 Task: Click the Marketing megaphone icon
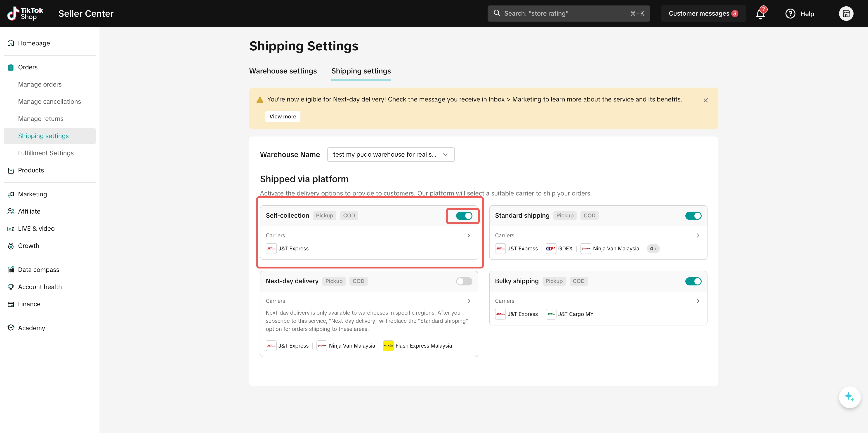[11, 194]
